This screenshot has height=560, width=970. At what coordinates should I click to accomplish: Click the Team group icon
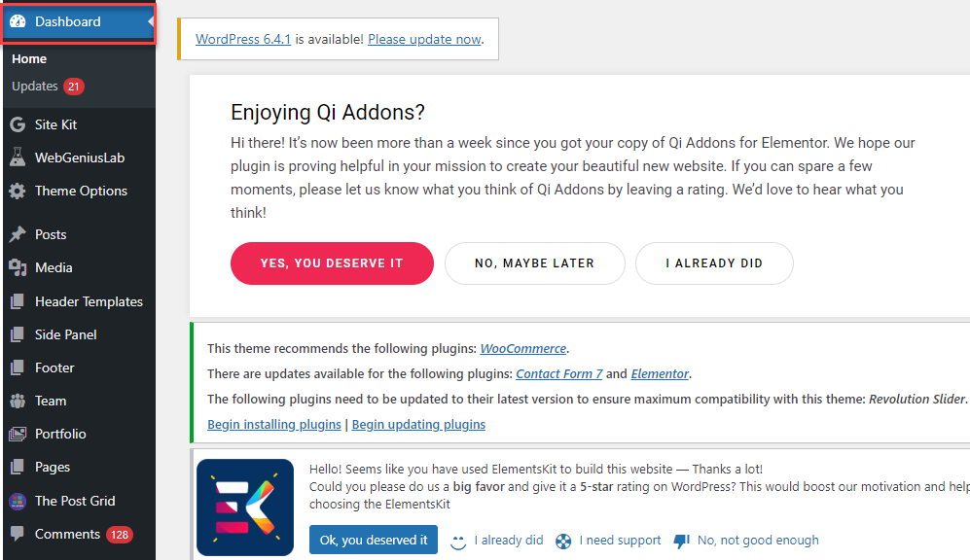point(18,401)
